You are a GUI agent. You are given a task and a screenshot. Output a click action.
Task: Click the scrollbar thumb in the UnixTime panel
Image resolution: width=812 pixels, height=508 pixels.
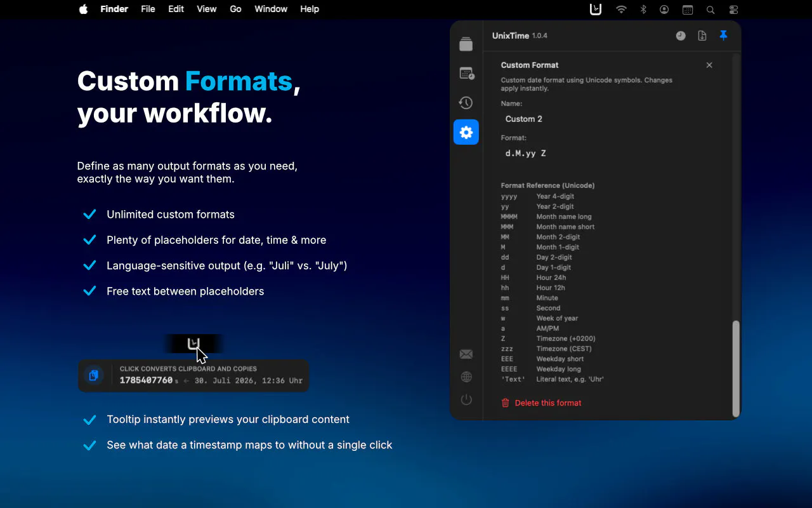click(x=736, y=368)
